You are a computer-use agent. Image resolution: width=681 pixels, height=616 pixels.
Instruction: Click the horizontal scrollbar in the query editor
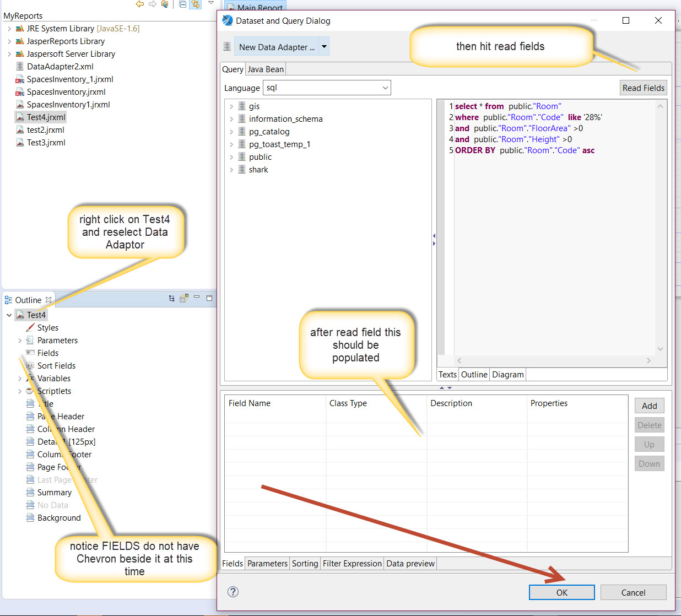pos(553,360)
